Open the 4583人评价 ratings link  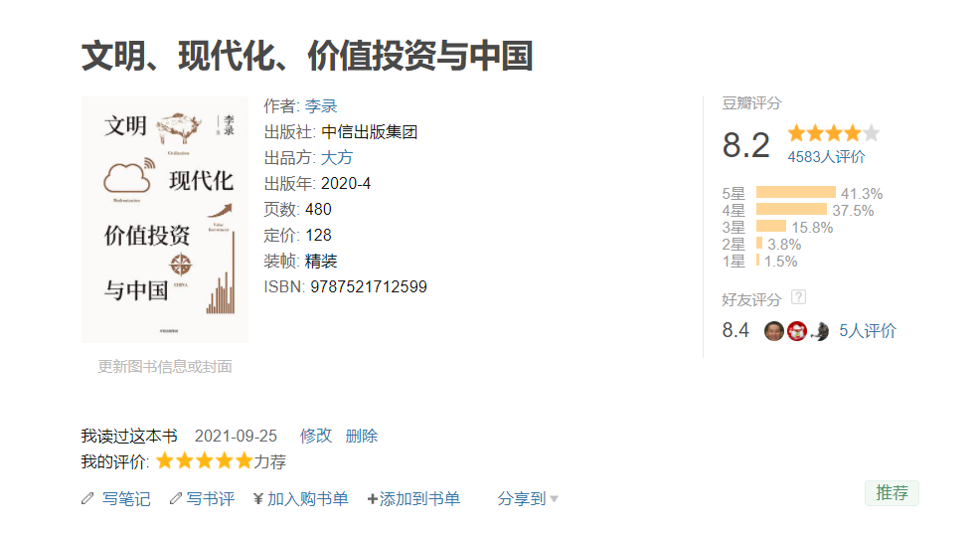(826, 157)
